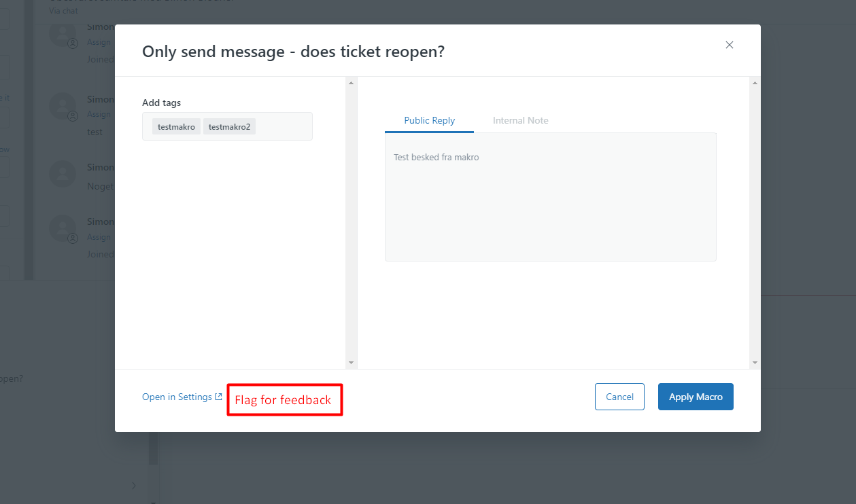Image resolution: width=856 pixels, height=504 pixels.
Task: Click Flag for feedback
Action: click(284, 400)
